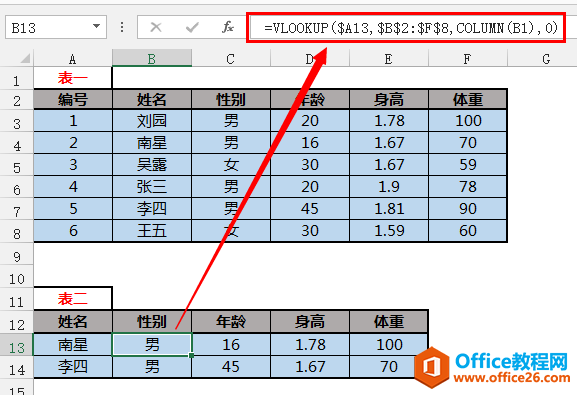Click the weight cell 60

click(468, 231)
